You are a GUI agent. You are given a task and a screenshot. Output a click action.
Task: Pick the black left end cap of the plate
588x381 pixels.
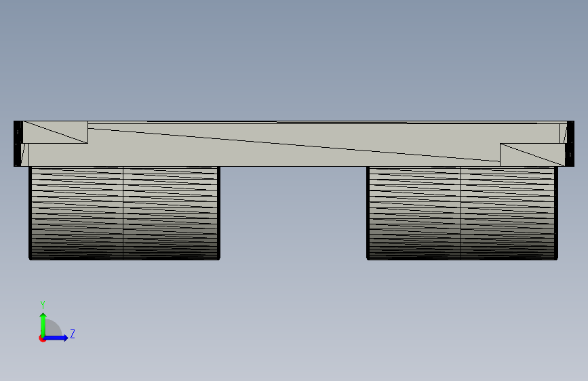[x=18, y=144]
